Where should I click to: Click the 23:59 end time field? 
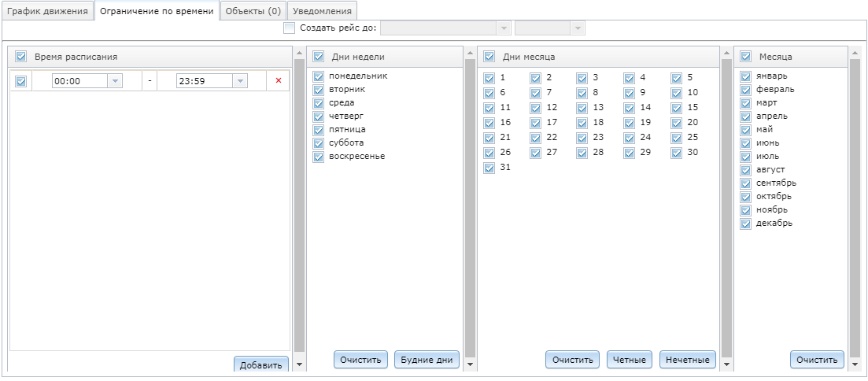pos(205,81)
